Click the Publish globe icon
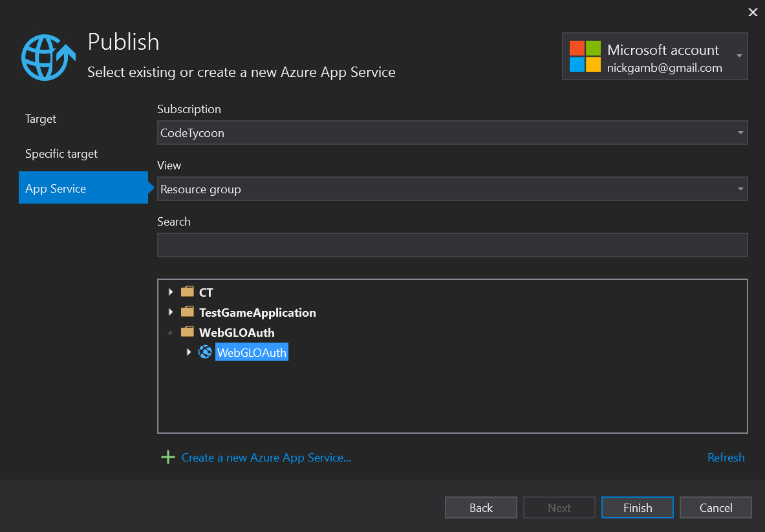Screen dimensions: 765x532 click(44, 57)
